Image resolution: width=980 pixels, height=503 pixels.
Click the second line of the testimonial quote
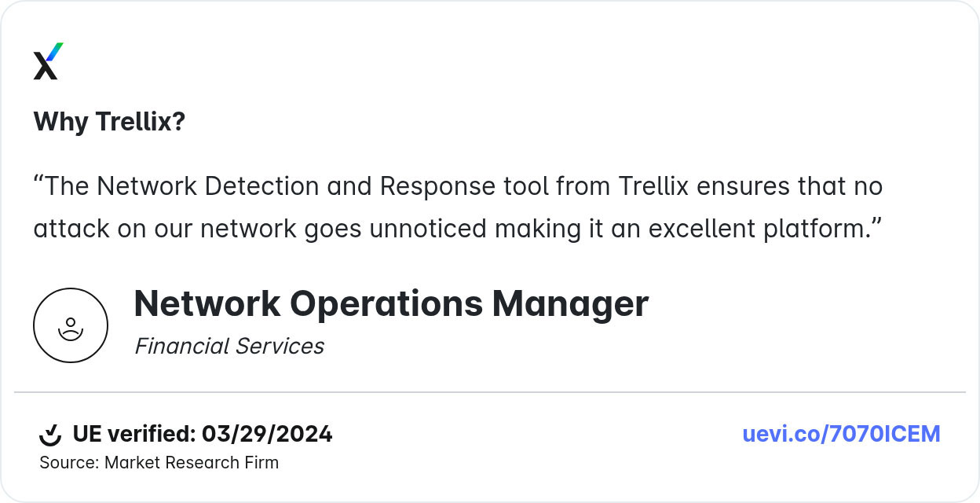tap(458, 229)
